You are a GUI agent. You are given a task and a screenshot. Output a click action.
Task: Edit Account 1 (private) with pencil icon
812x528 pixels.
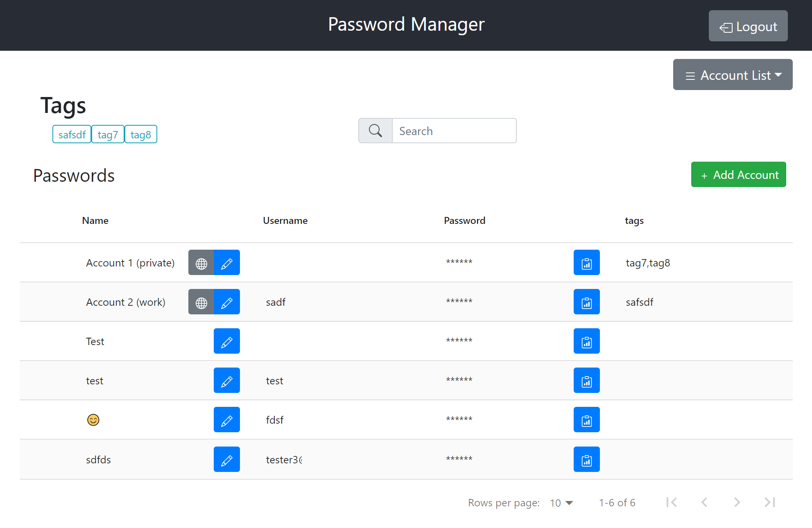pyautogui.click(x=227, y=262)
